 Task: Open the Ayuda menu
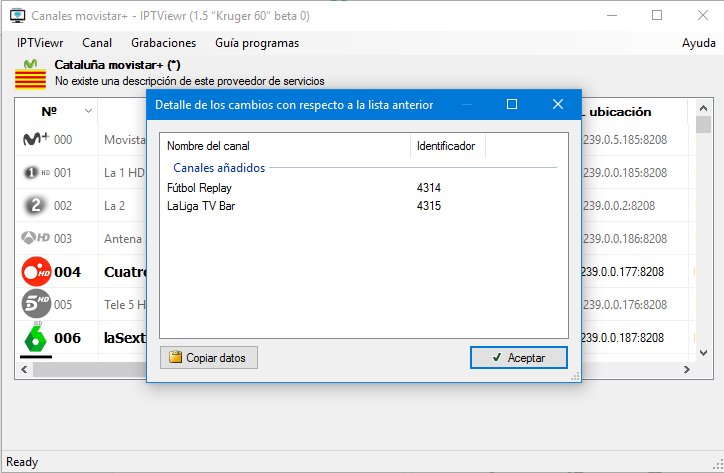click(x=699, y=43)
